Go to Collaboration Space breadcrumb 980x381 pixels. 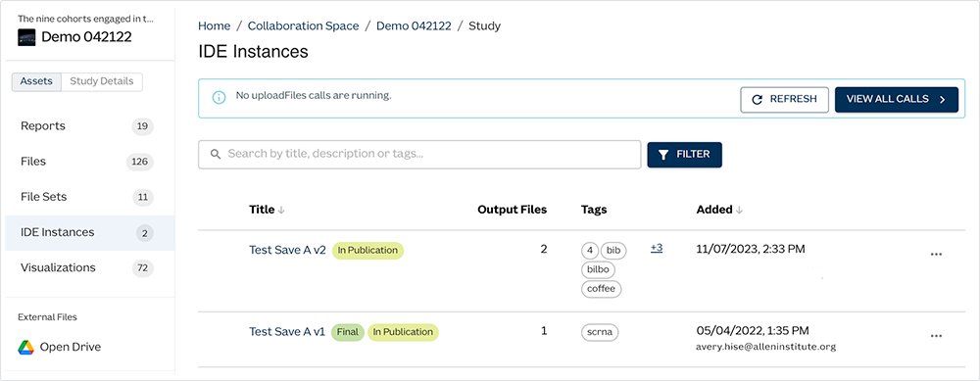pyautogui.click(x=303, y=26)
